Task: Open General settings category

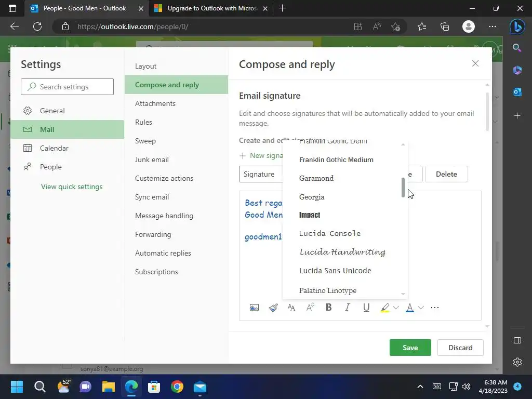Action: pos(67,111)
